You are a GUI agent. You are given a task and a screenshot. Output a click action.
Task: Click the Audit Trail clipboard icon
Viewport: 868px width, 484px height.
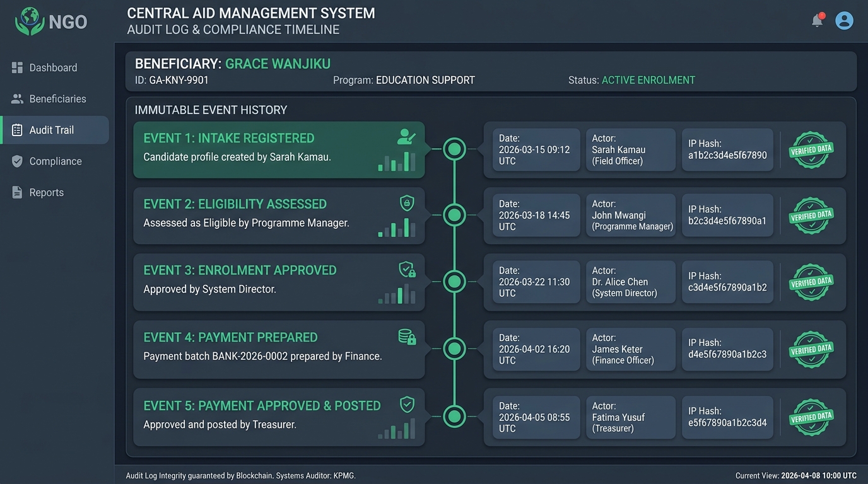(x=17, y=130)
